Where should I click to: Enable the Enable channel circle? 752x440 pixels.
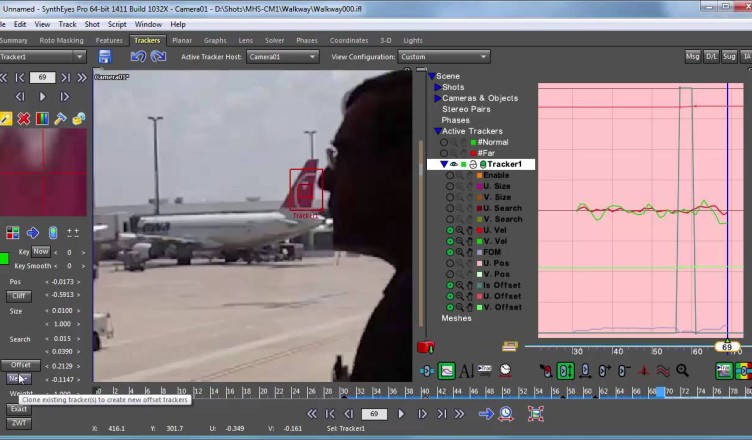(x=450, y=176)
